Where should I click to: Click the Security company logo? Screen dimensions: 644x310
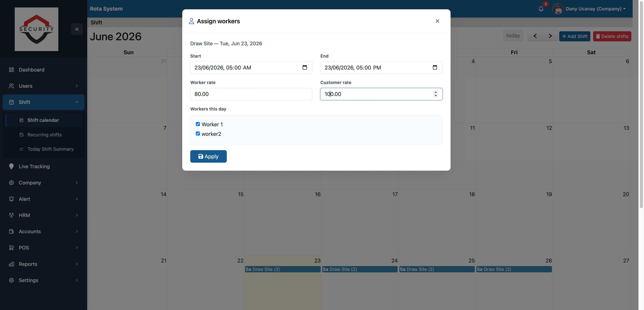pyautogui.click(x=37, y=29)
